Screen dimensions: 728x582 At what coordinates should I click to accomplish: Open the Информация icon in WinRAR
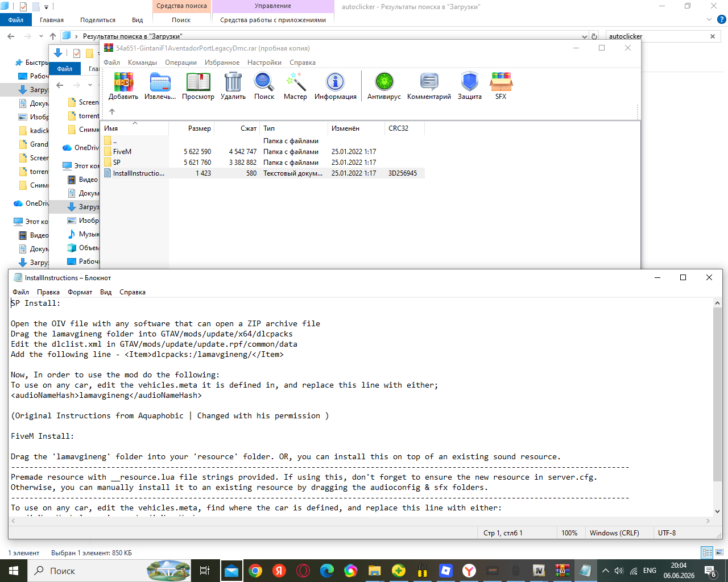point(336,86)
